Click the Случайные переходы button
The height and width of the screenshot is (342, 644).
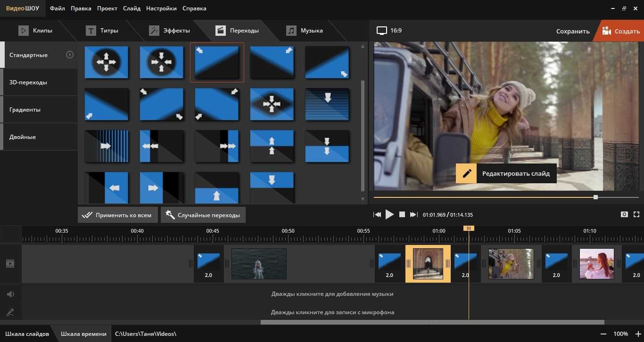tap(203, 215)
